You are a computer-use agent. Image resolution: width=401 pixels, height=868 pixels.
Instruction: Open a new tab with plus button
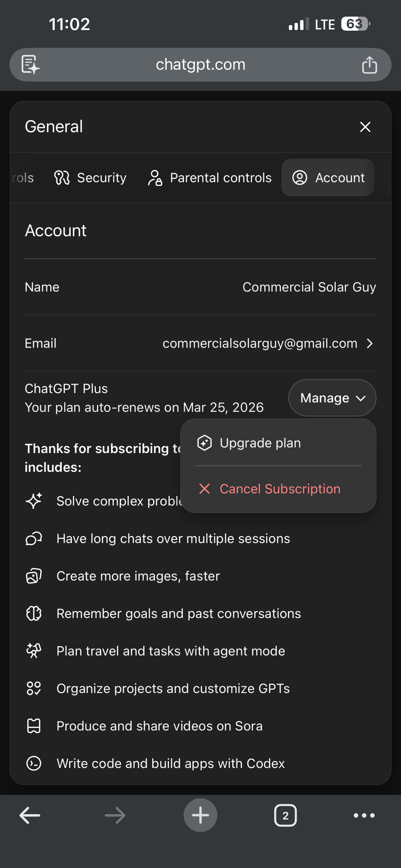coord(200,815)
